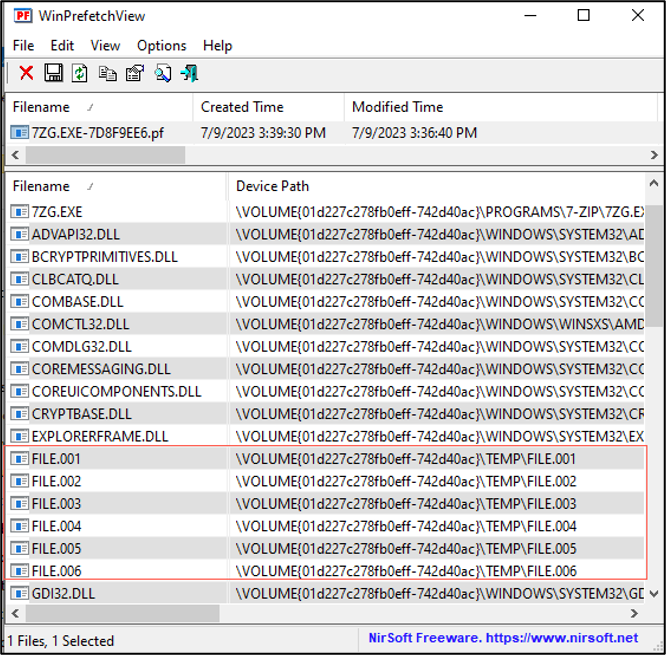Viewport: 666px width, 656px height.
Task: Open the View menu
Action: pos(105,45)
